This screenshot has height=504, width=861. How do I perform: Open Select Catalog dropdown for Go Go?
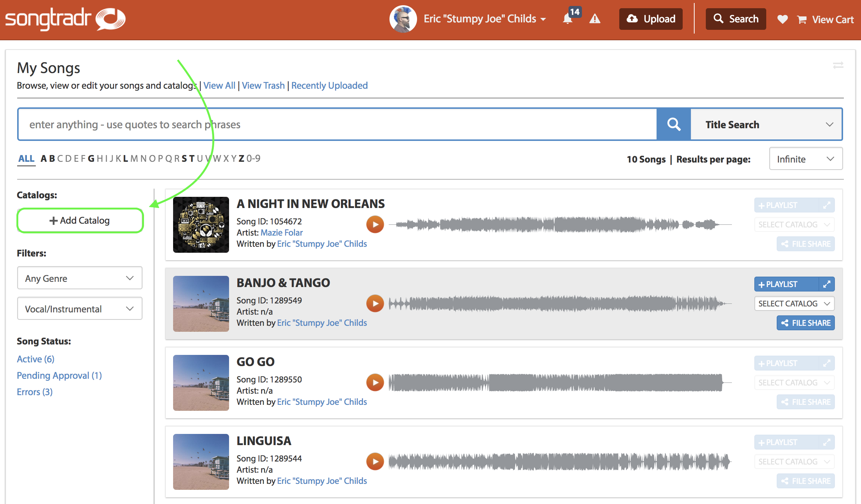(x=795, y=382)
